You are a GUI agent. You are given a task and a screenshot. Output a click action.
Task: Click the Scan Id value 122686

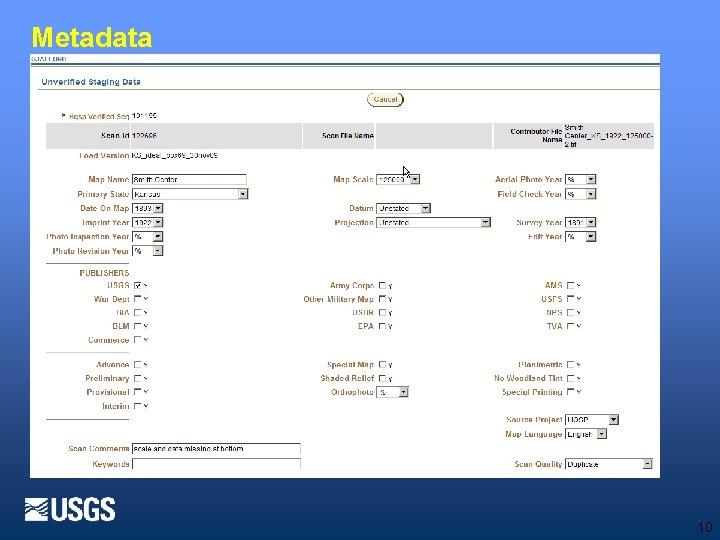point(144,136)
